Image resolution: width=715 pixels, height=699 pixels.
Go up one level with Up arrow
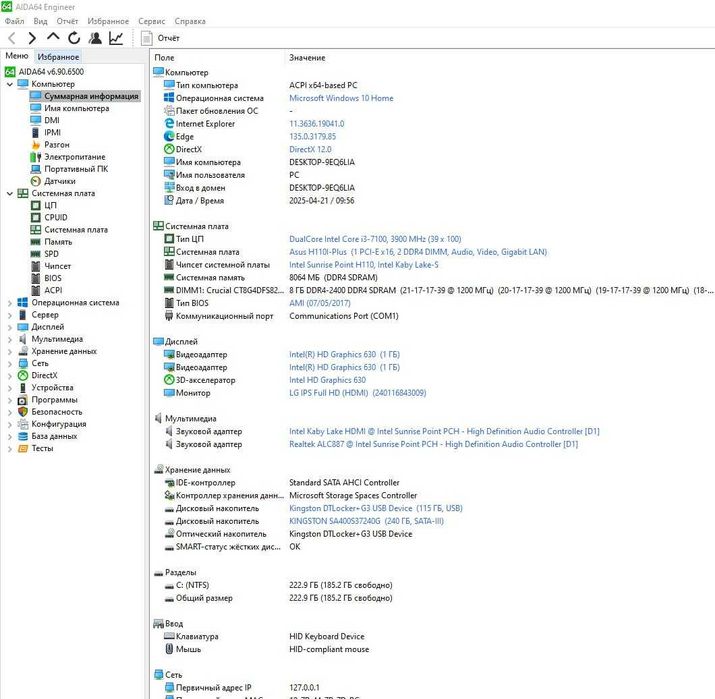pos(53,37)
